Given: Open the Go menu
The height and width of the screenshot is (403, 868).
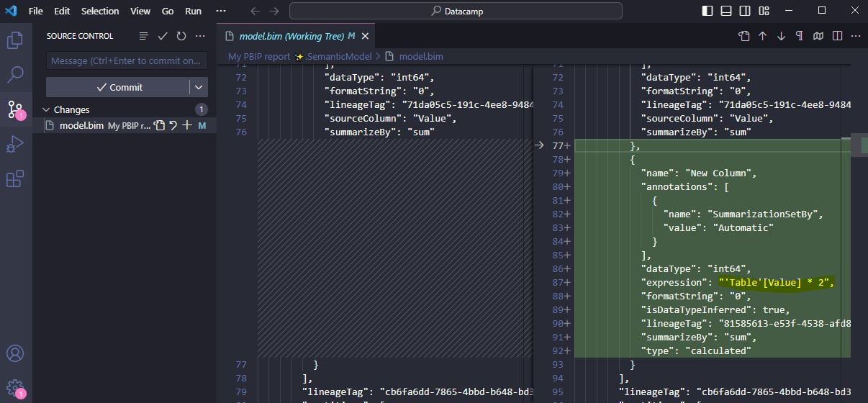Looking at the screenshot, I should [x=168, y=11].
